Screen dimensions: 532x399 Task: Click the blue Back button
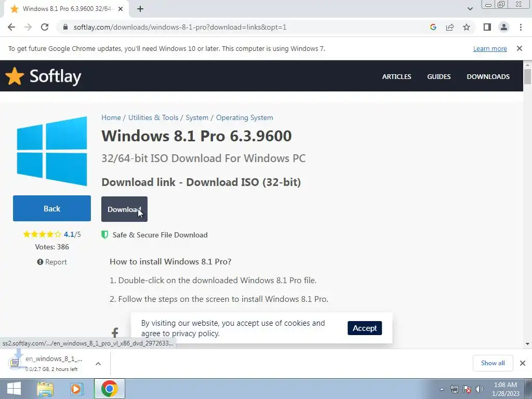52,208
